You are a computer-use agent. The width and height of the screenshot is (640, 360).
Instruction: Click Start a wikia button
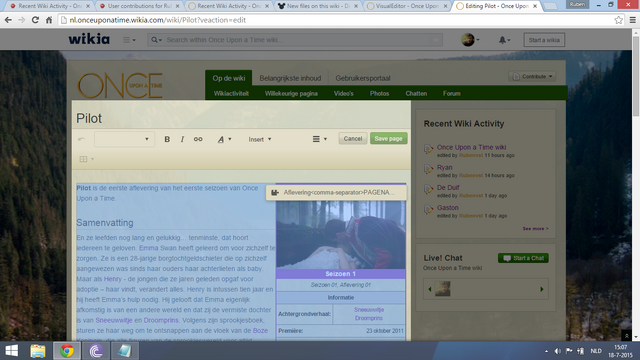tap(544, 40)
